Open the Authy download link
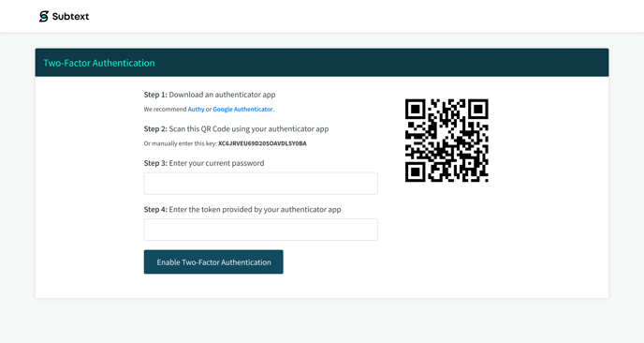This screenshot has height=343, width=644. (x=196, y=109)
